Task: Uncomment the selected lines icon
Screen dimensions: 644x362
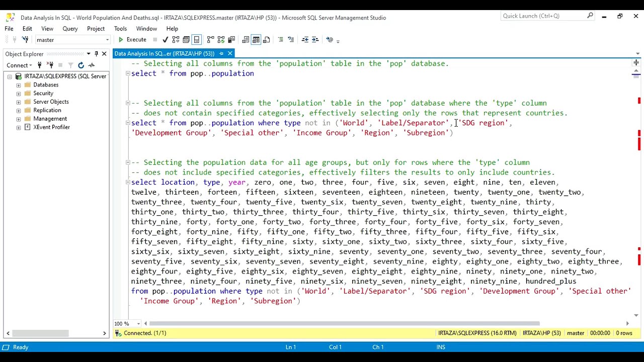Action: pos(291,39)
